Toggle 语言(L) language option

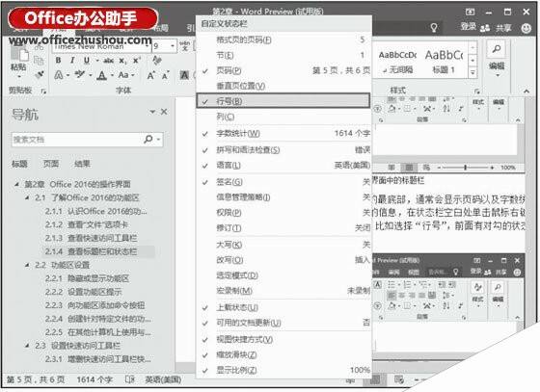pos(284,166)
